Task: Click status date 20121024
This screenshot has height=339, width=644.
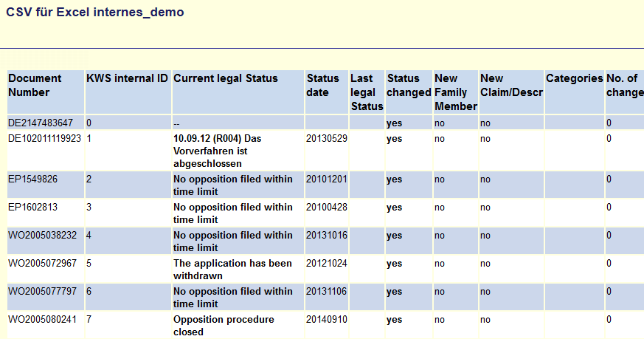Action: click(327, 263)
